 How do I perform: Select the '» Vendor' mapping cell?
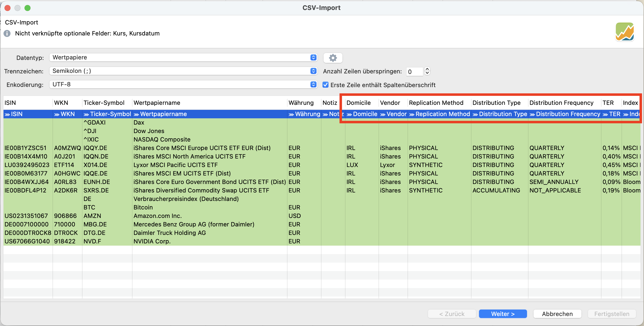point(393,114)
